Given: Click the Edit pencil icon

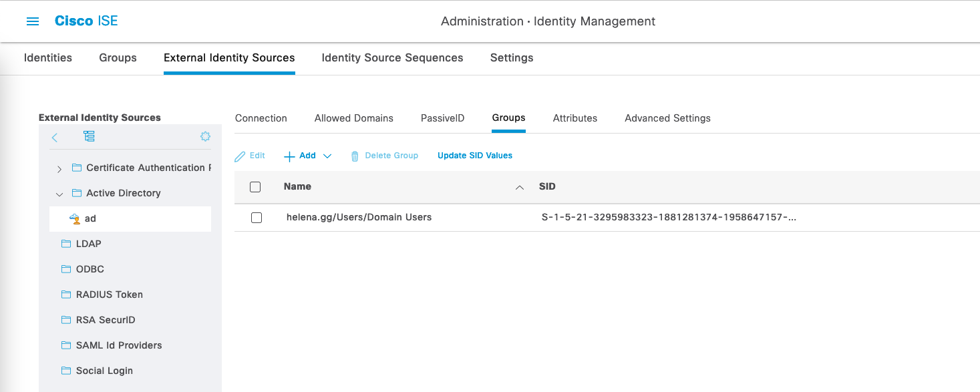Looking at the screenshot, I should coord(240,156).
